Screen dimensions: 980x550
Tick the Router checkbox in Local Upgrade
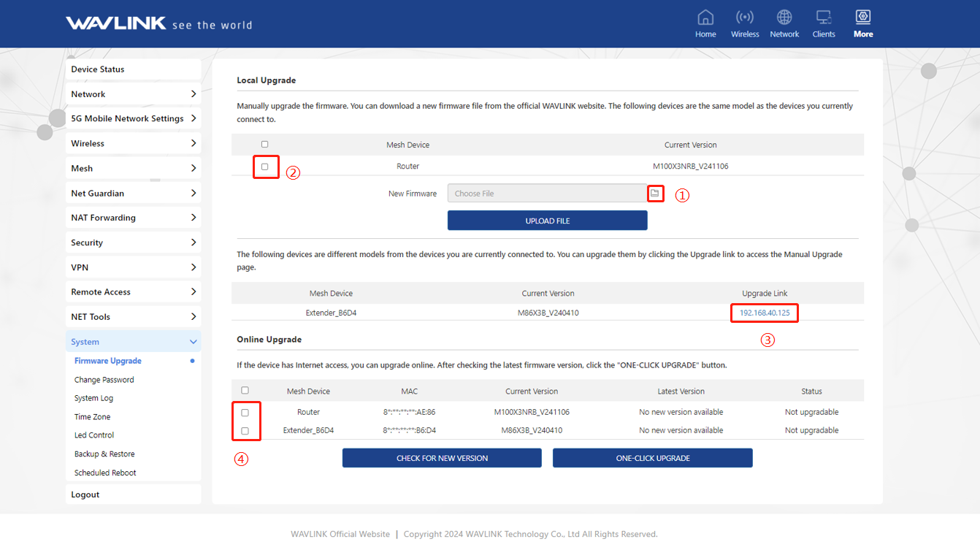[265, 167]
